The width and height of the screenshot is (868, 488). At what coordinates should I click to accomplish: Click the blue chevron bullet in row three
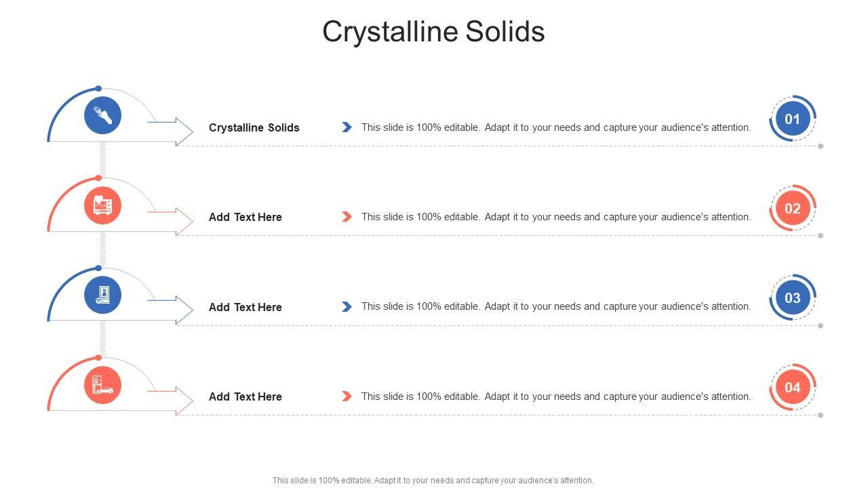(x=347, y=306)
